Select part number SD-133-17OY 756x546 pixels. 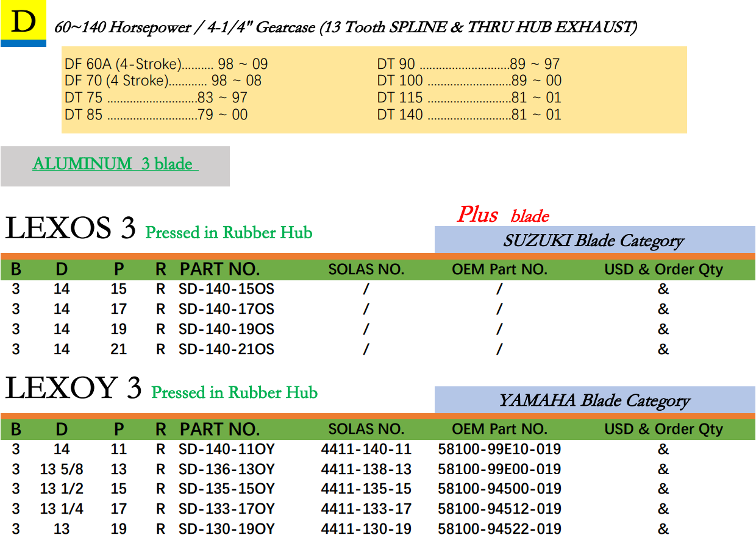(226, 508)
